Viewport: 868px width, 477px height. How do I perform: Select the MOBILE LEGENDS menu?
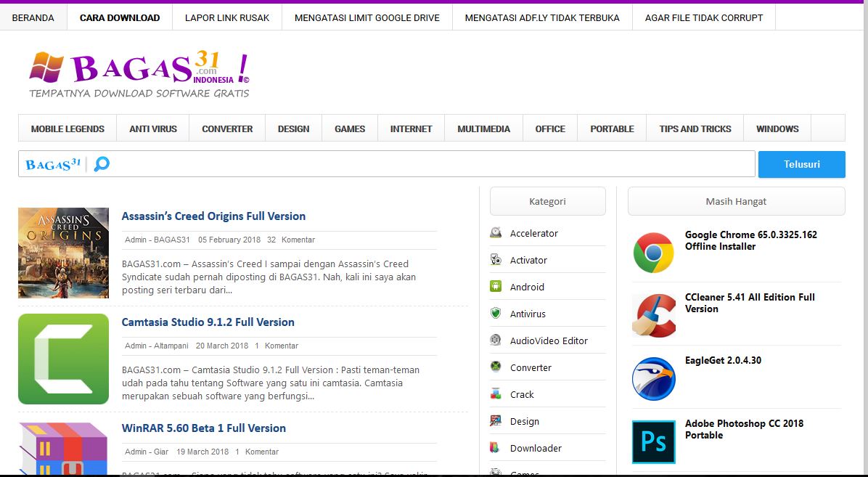tap(67, 129)
